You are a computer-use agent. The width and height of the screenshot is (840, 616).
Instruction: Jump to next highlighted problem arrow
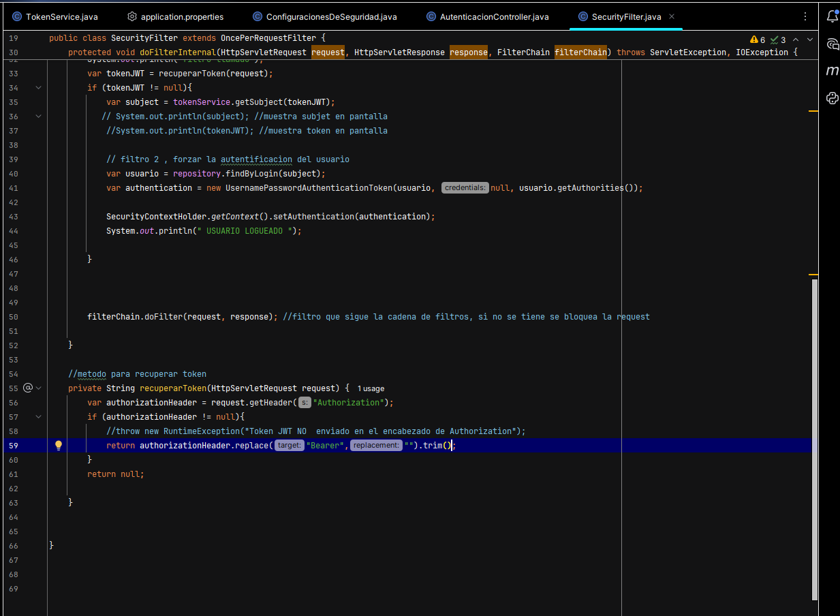810,40
